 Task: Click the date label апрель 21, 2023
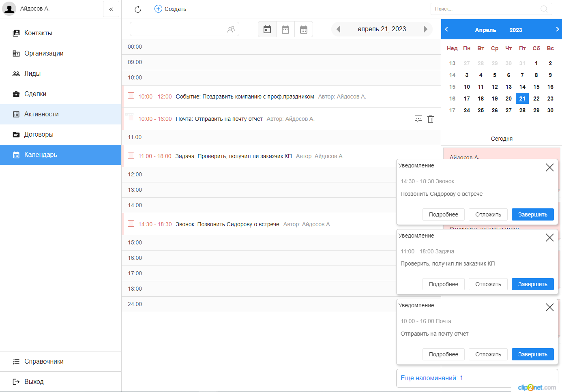[382, 29]
